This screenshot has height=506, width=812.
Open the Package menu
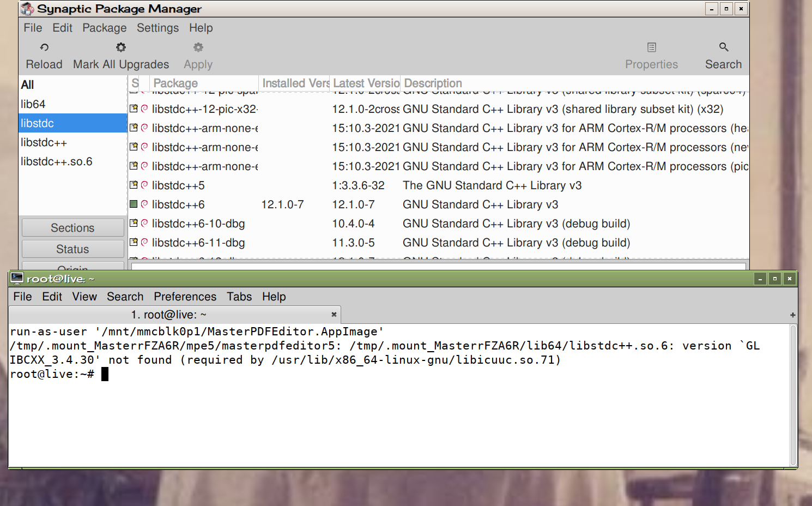pyautogui.click(x=104, y=28)
